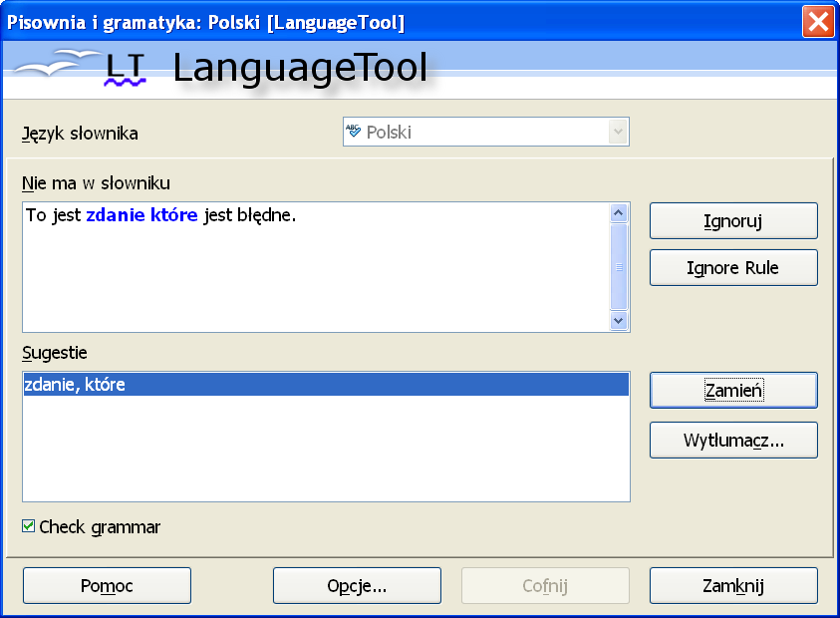Viewport: 840px width, 618px height.
Task: Select the suggestion "zdanie, które"
Action: point(326,385)
